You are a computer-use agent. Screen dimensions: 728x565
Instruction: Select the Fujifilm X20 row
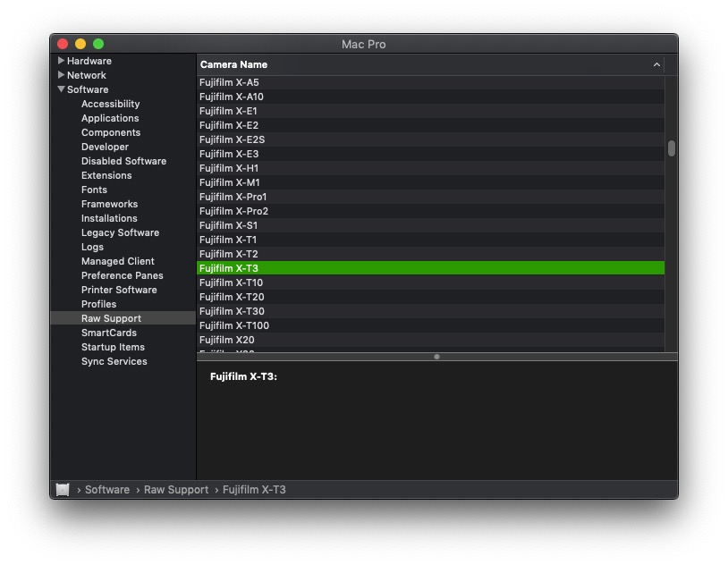click(430, 340)
